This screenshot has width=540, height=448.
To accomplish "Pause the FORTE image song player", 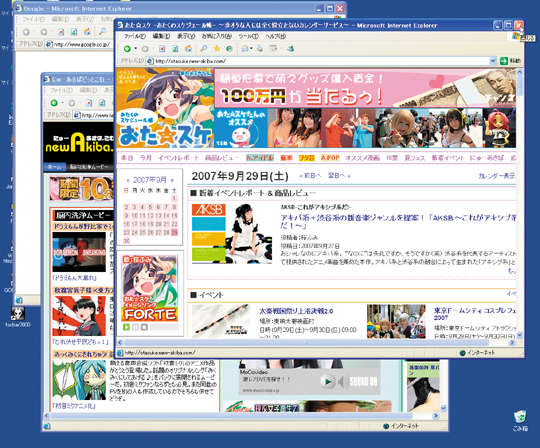I will (135, 327).
